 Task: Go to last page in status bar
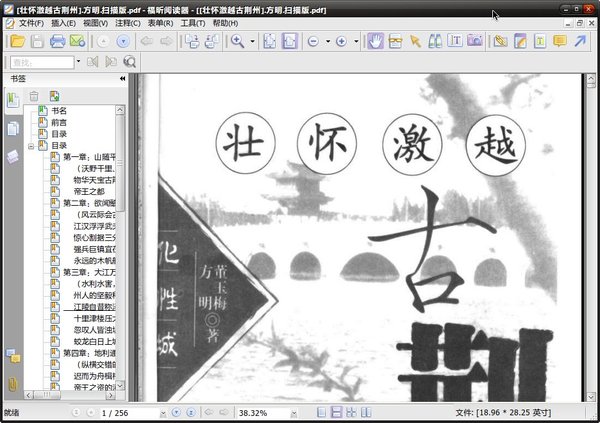(191, 412)
